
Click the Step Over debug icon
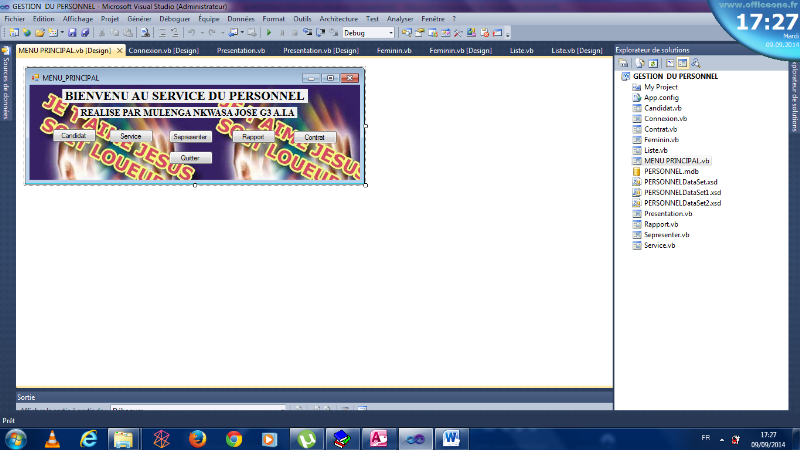[320, 33]
